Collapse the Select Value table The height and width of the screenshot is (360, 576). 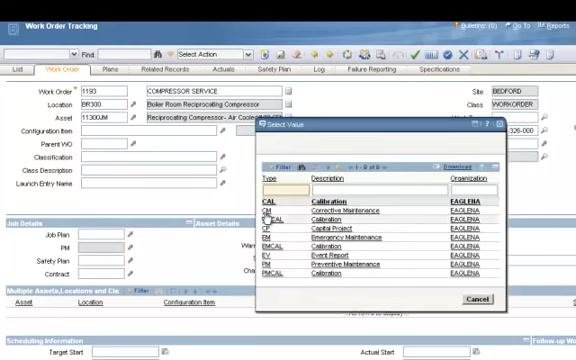pos(495,167)
